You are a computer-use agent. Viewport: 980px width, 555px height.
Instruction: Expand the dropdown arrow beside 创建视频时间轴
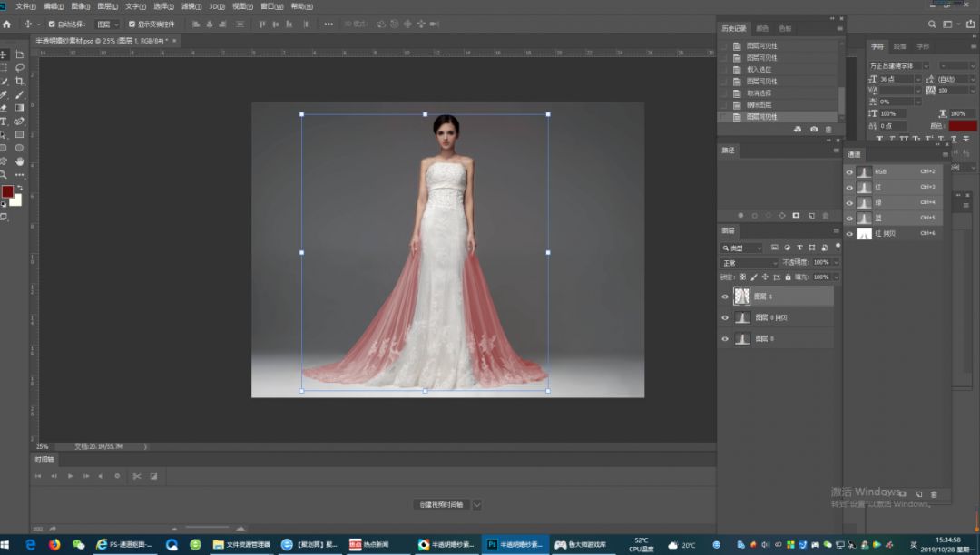(x=477, y=504)
